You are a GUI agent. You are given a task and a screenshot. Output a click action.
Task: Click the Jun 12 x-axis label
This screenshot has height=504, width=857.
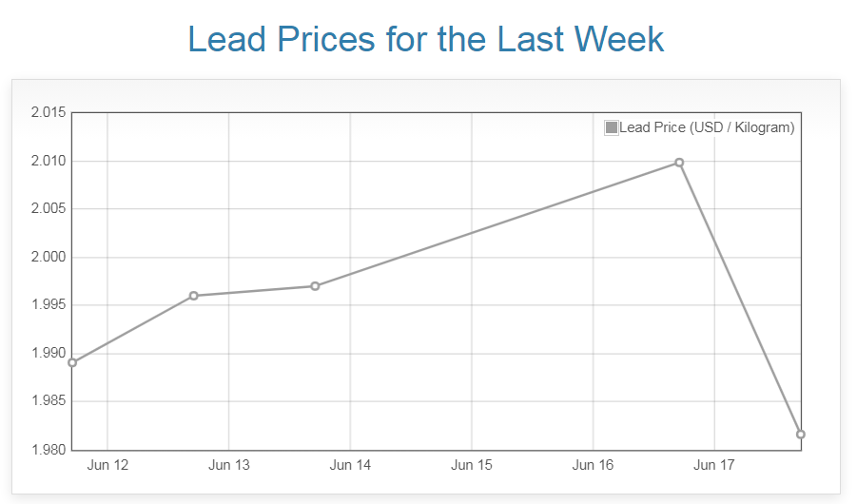[107, 466]
